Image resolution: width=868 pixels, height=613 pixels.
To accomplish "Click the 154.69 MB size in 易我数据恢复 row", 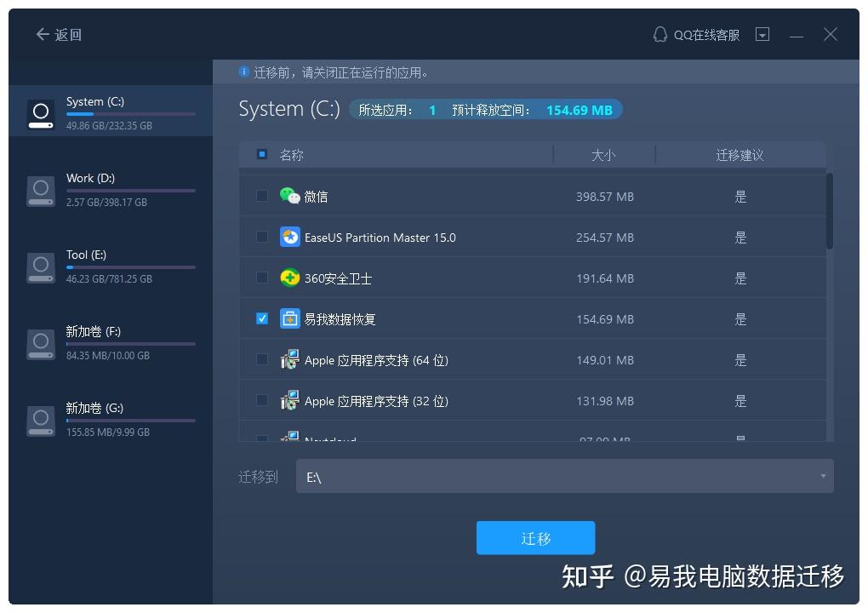I will [605, 319].
